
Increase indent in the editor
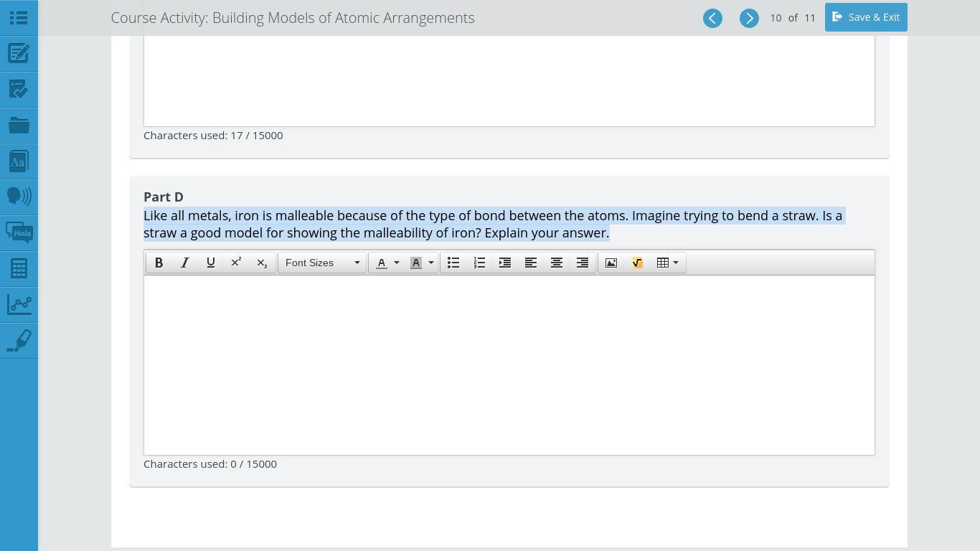[505, 263]
